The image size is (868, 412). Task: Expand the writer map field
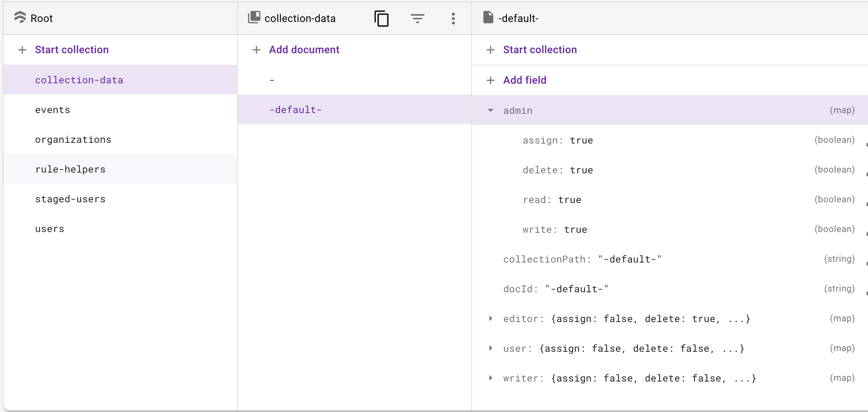pos(491,378)
